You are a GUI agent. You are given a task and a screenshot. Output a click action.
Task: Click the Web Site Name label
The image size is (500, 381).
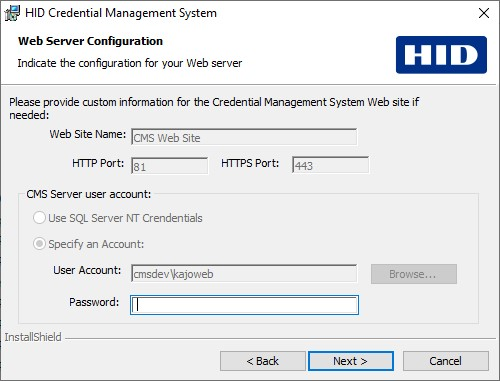point(88,134)
